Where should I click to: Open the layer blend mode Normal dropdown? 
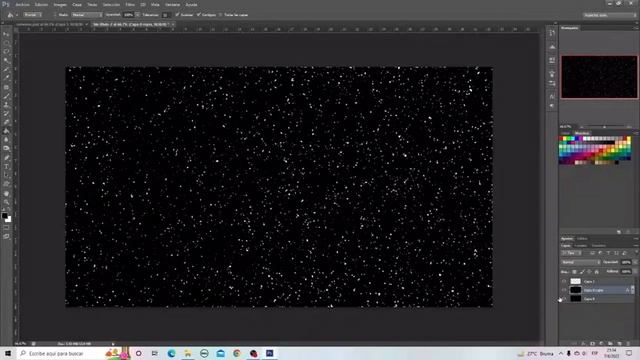tap(580, 262)
